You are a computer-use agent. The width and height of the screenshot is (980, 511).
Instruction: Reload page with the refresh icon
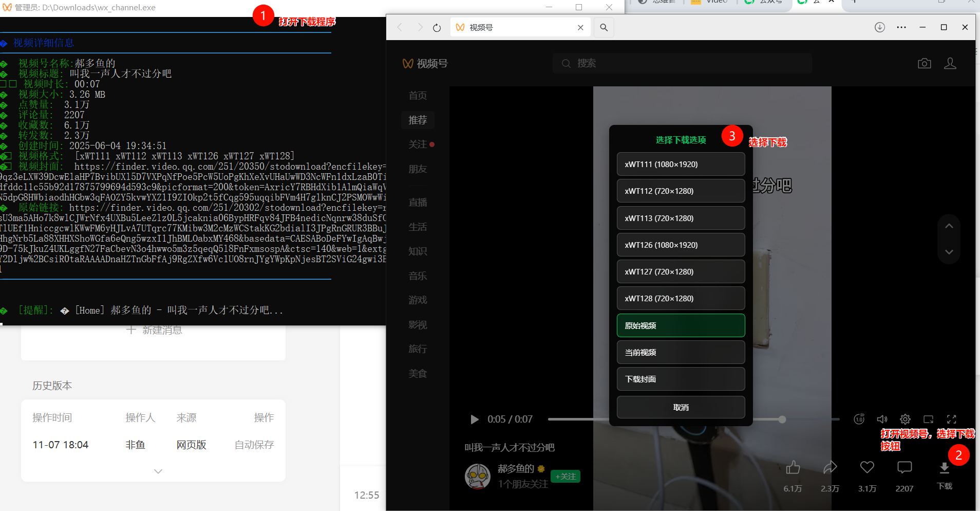437,28
